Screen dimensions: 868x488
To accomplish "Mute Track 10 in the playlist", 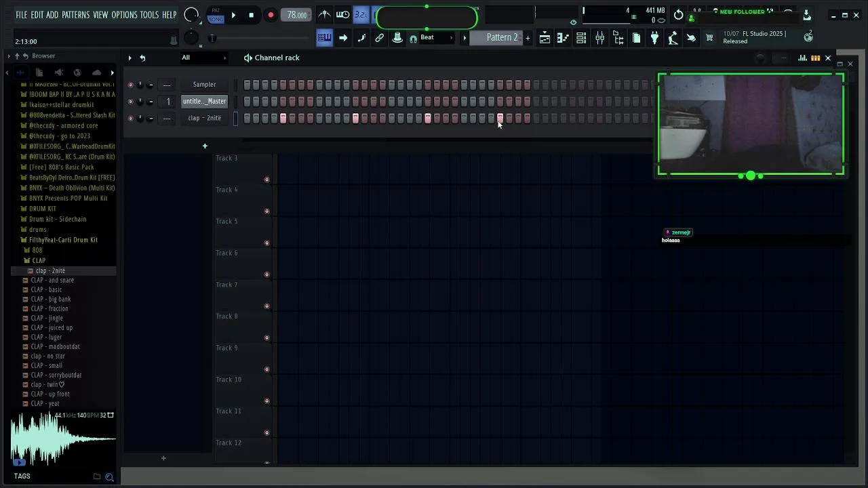I will 267,401.
